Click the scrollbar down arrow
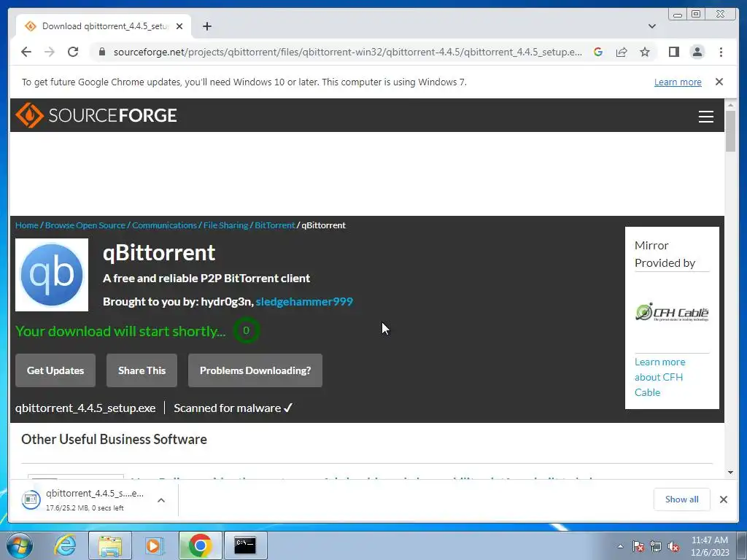This screenshot has height=560, width=747. pos(730,472)
